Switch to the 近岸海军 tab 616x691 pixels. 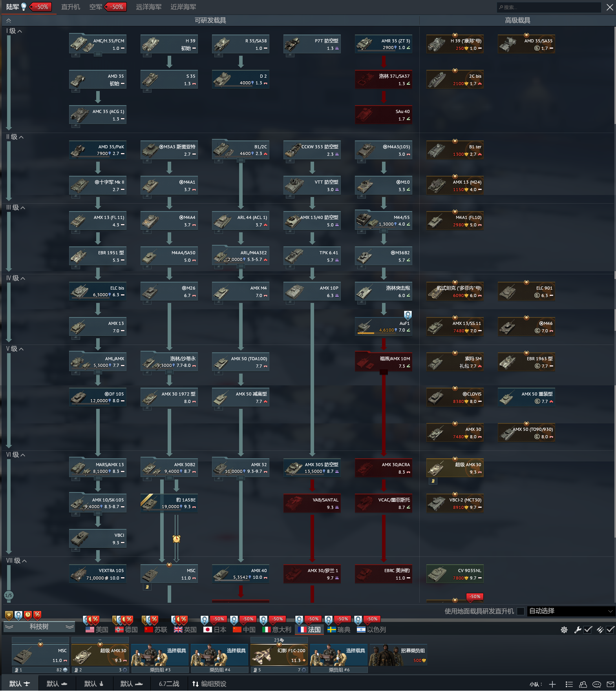pos(183,7)
